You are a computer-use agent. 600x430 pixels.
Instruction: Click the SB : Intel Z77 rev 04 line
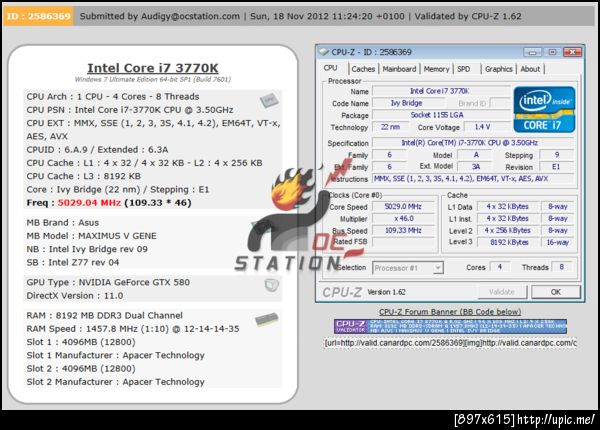[x=73, y=262]
